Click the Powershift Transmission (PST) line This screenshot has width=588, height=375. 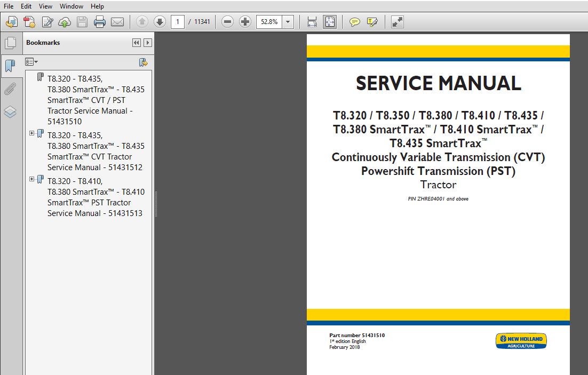pyautogui.click(x=438, y=171)
